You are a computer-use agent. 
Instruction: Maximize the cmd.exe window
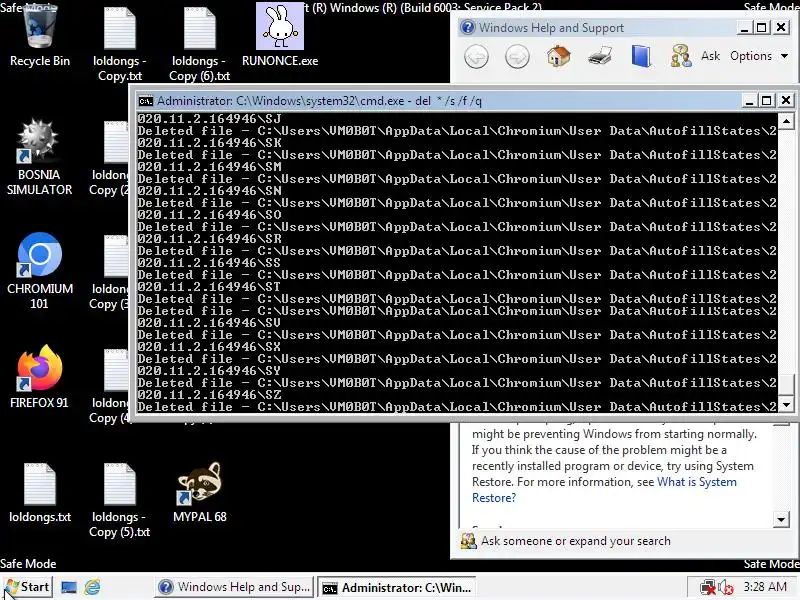[766, 101]
